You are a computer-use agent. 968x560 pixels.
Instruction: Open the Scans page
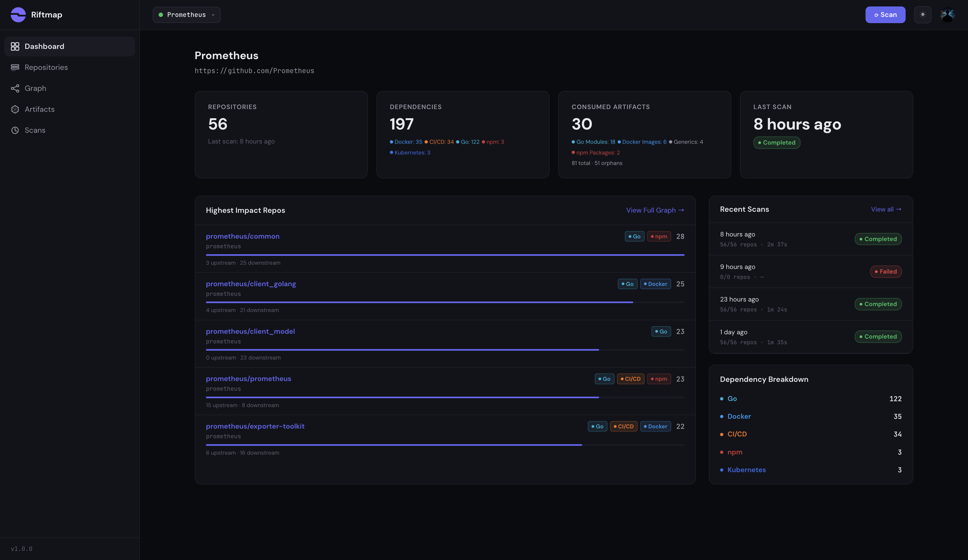[x=70, y=130]
